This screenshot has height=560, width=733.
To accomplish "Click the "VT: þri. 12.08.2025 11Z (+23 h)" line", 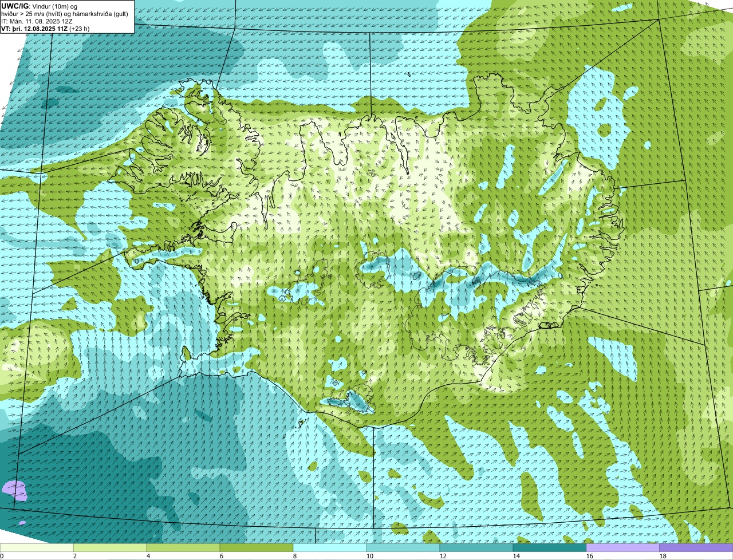I will pyautogui.click(x=45, y=29).
